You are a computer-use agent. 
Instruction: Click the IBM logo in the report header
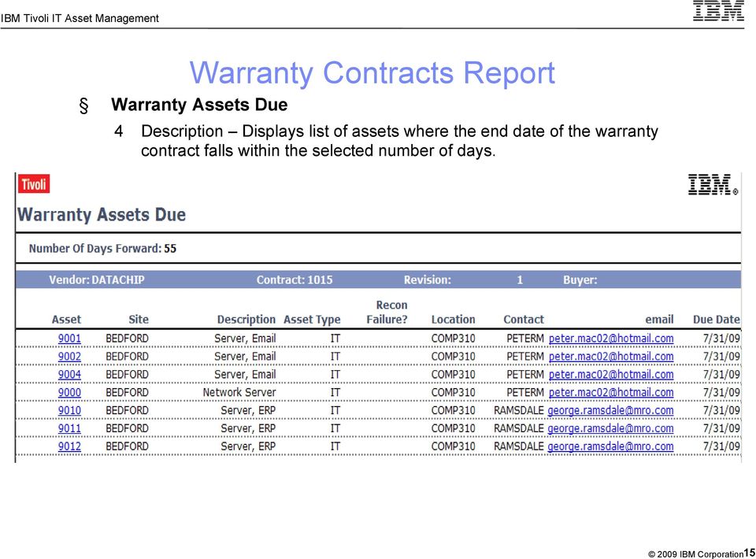click(x=713, y=184)
